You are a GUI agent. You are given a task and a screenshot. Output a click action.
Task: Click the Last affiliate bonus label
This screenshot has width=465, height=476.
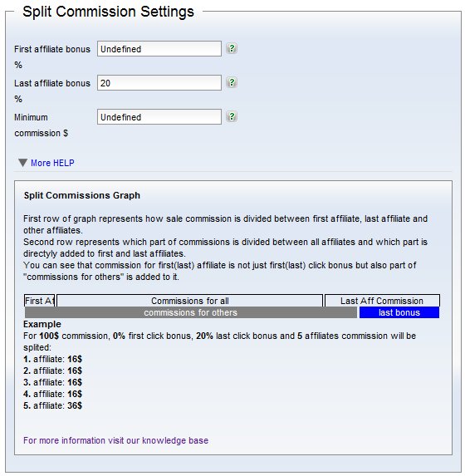point(52,91)
